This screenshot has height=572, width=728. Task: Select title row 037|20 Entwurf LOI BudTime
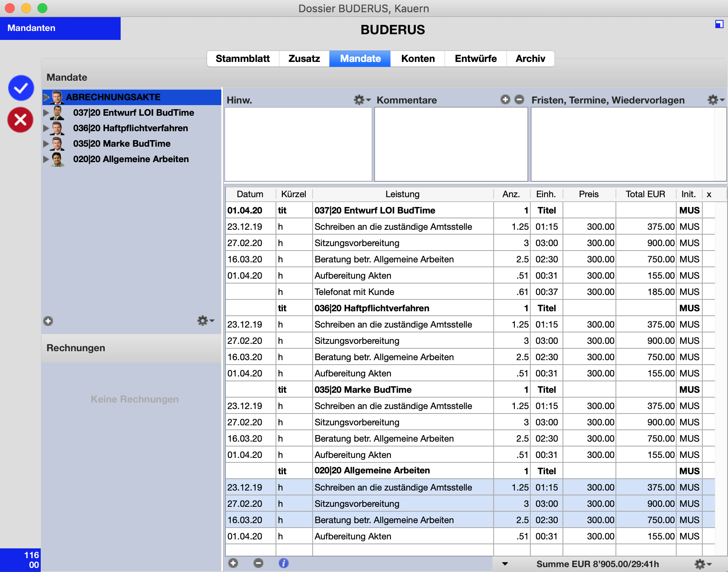470,210
